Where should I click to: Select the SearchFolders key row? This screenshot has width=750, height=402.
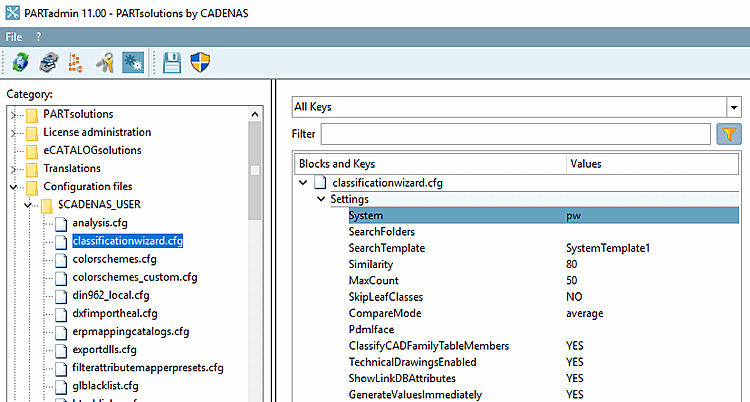(543, 232)
